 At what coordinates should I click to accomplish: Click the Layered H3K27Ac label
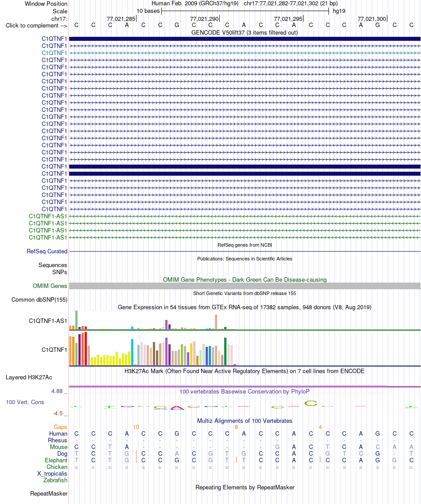pos(29,378)
